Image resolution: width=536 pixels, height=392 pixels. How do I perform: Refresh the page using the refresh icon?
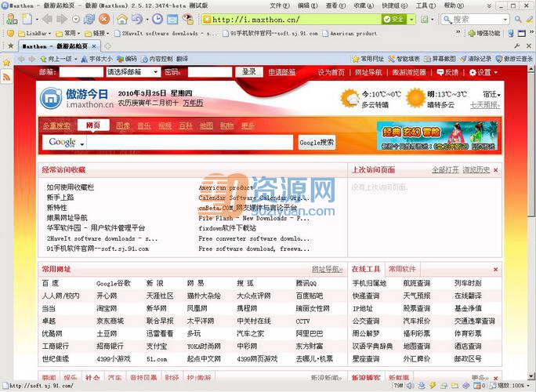[89, 19]
